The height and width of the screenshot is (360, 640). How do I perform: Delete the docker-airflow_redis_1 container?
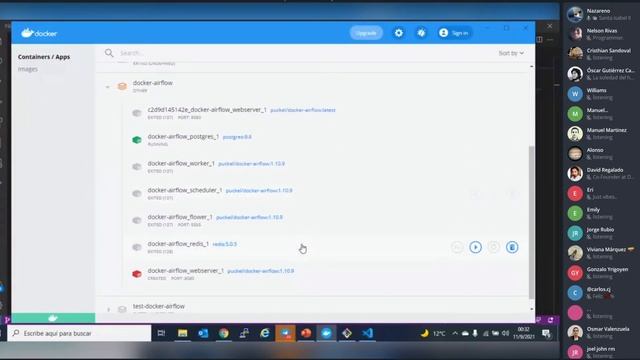(x=512, y=247)
